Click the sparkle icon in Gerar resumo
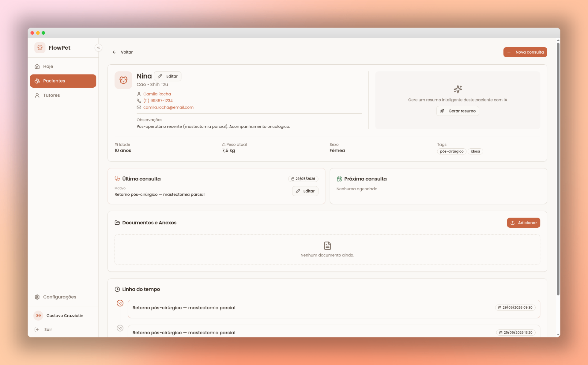 (442, 111)
